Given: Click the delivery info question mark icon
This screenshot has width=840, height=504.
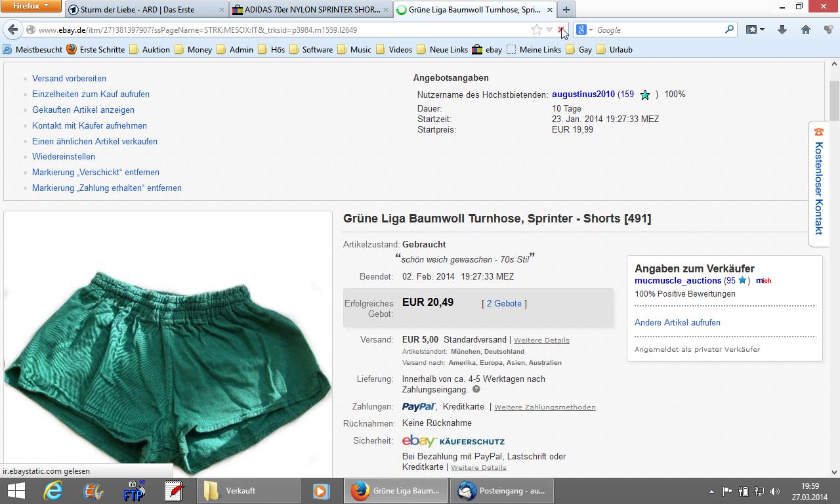Looking at the screenshot, I should click(476, 389).
